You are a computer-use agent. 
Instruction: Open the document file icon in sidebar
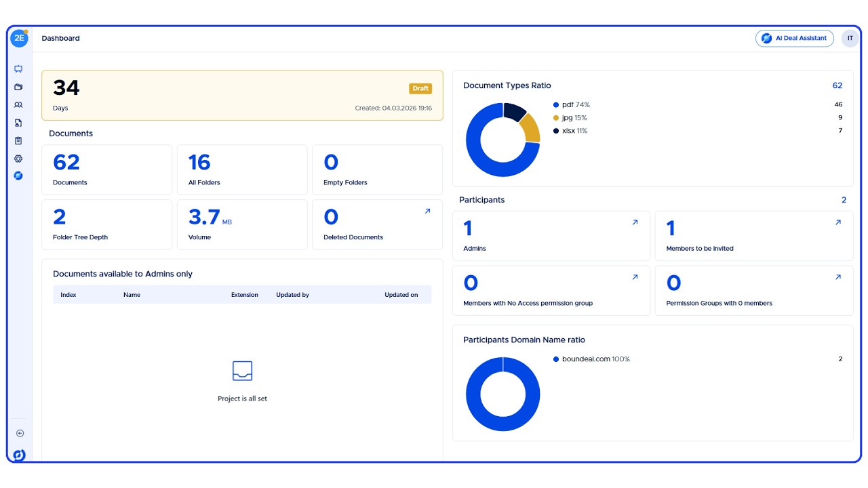tap(18, 123)
